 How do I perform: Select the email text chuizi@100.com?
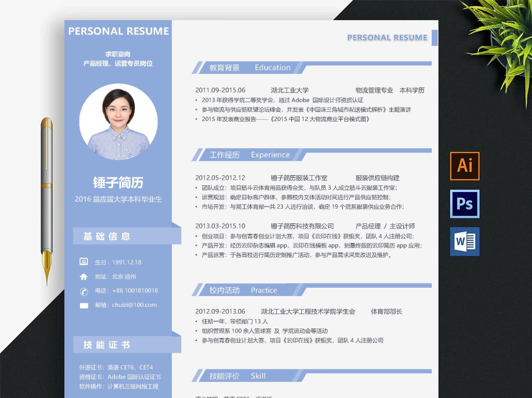(x=134, y=305)
